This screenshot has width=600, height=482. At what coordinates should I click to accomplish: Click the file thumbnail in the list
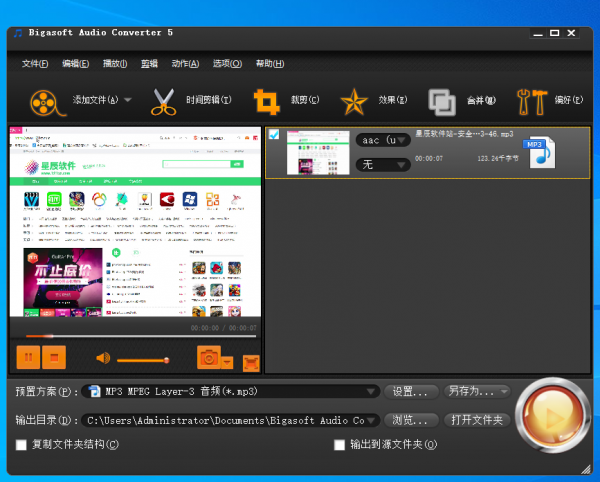(x=318, y=153)
